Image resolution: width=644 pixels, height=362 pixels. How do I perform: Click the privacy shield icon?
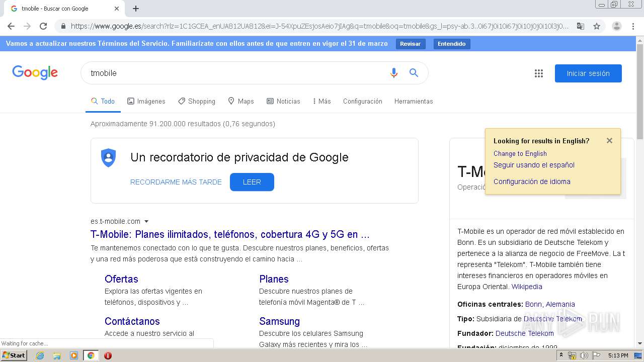pyautogui.click(x=108, y=158)
